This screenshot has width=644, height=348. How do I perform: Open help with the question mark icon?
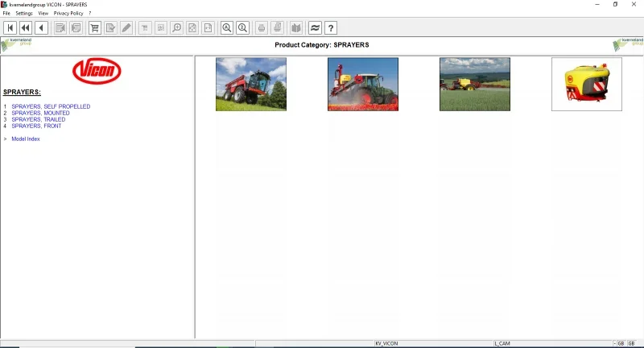[331, 28]
